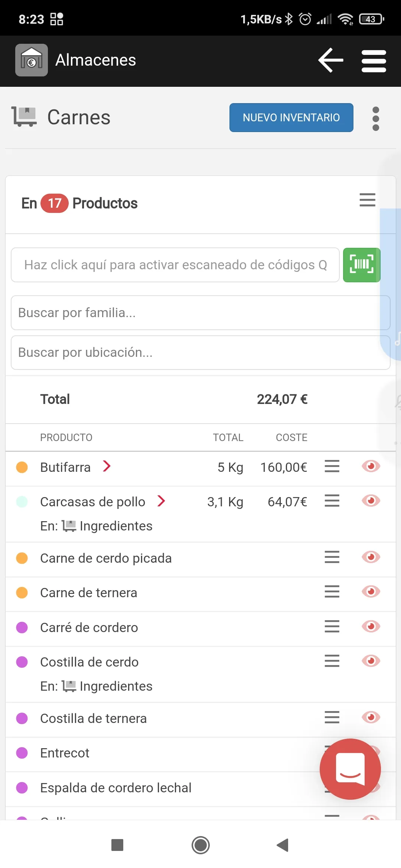Click the 160,00€ cost of Butifarra
This screenshot has width=401, height=868.
point(284,467)
